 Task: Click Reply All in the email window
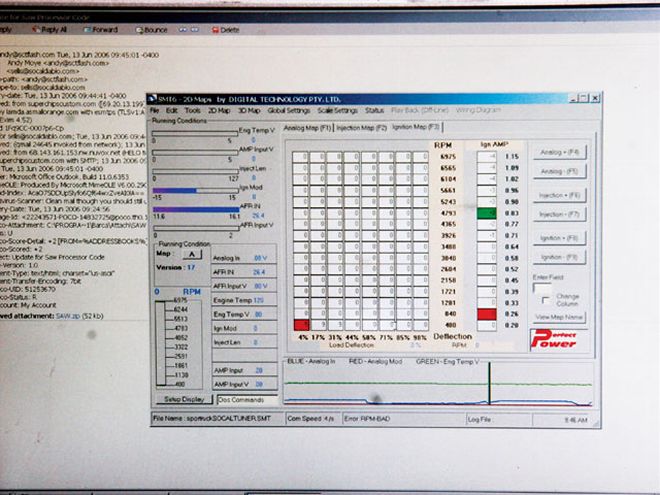[x=49, y=29]
